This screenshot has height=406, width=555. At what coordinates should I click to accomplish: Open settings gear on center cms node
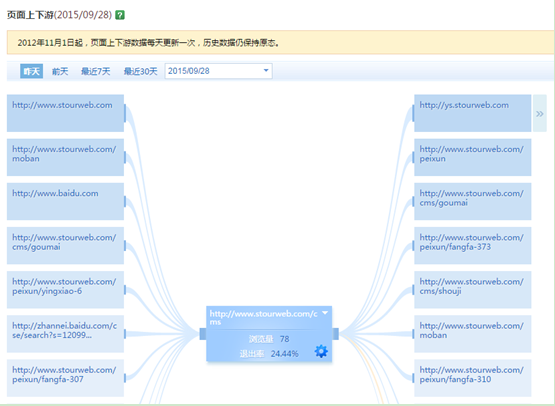coord(321,351)
